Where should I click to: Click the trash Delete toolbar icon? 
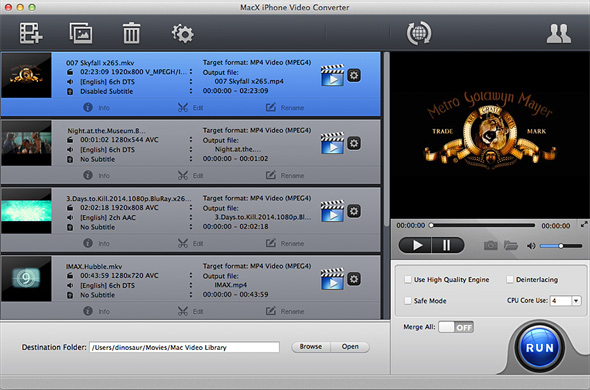131,33
